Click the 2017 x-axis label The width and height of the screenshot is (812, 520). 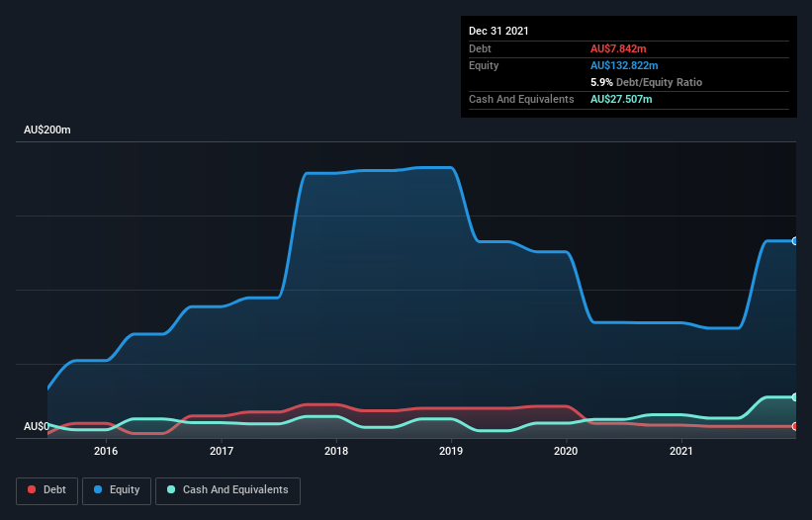222,451
